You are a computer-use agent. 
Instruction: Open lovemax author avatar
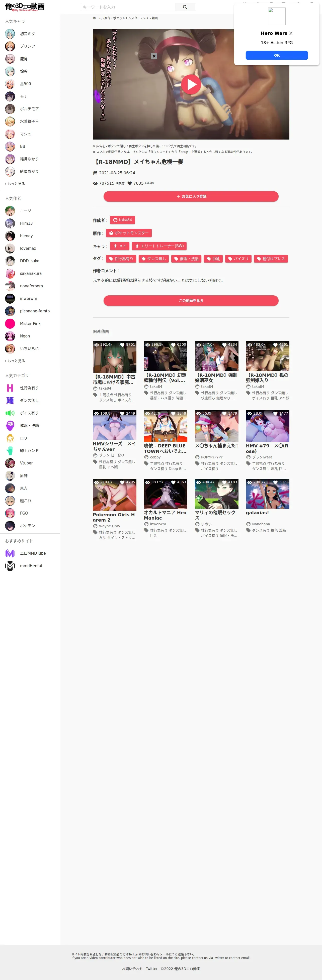point(10,249)
